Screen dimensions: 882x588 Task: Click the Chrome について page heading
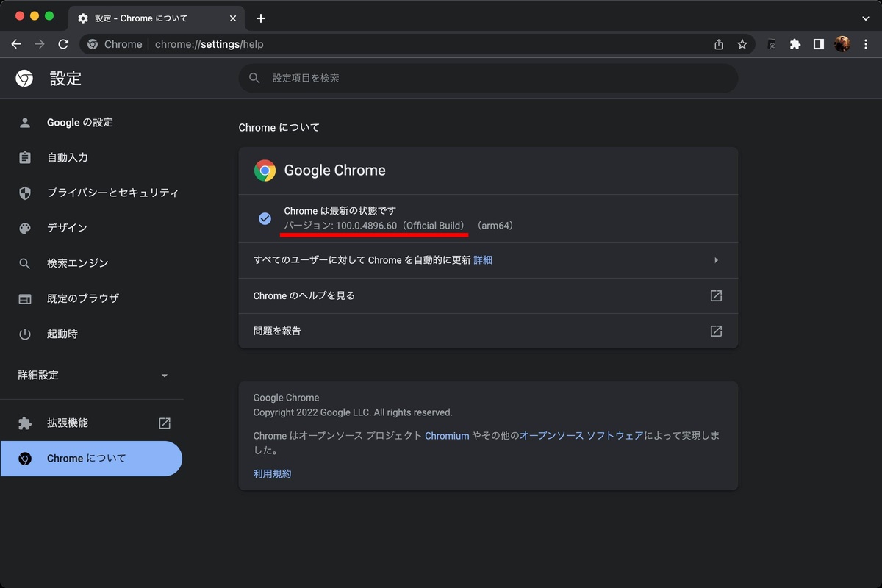(279, 128)
